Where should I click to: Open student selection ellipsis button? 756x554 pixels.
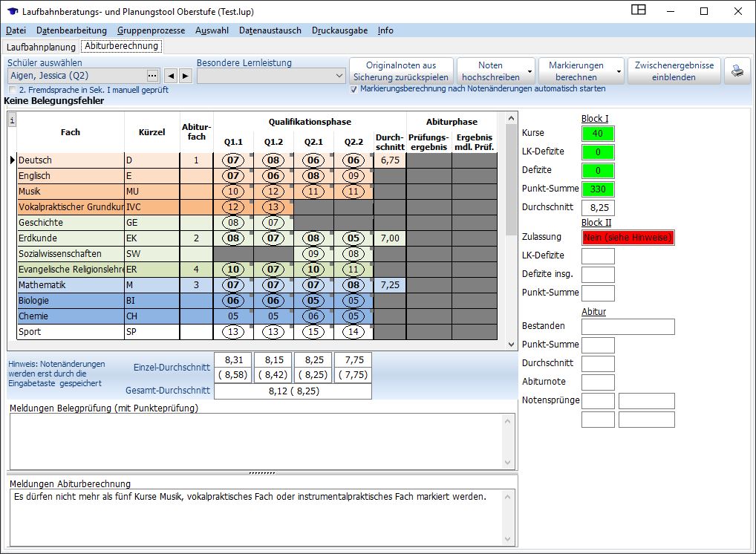click(152, 76)
